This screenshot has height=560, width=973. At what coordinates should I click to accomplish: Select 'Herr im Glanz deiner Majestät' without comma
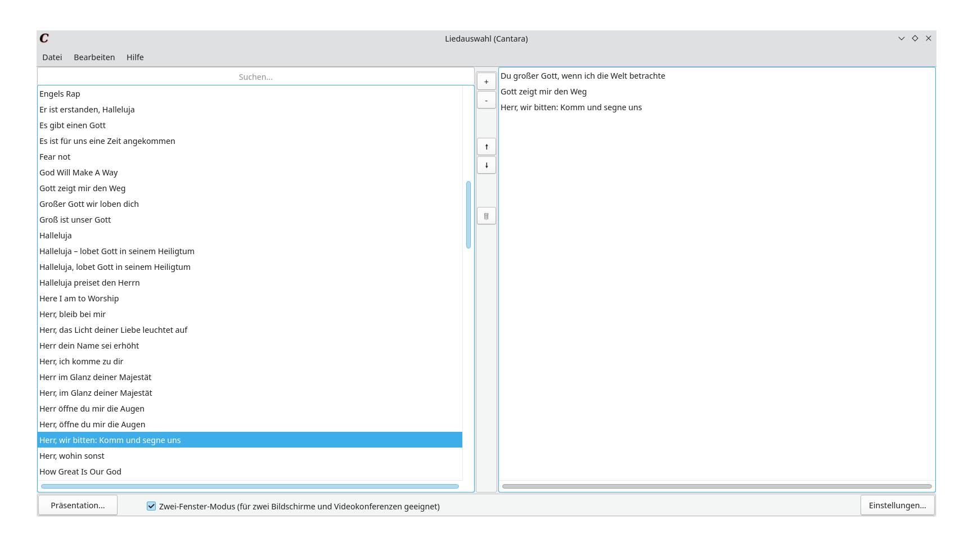coord(250,377)
